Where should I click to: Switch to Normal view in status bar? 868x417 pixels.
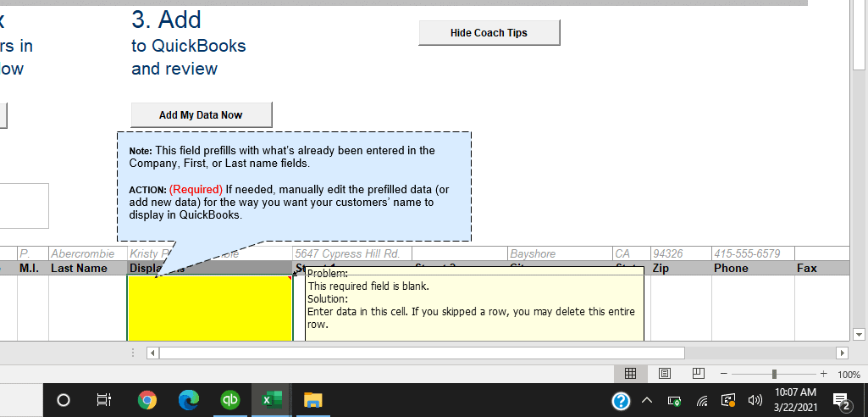coord(630,374)
